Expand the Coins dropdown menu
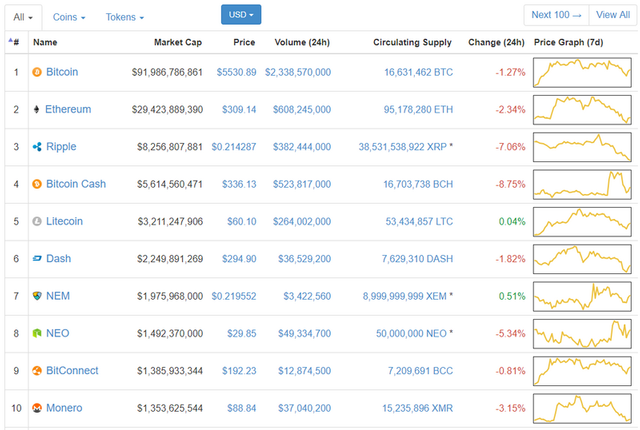Image resolution: width=640 pixels, height=430 pixels. coord(69,17)
